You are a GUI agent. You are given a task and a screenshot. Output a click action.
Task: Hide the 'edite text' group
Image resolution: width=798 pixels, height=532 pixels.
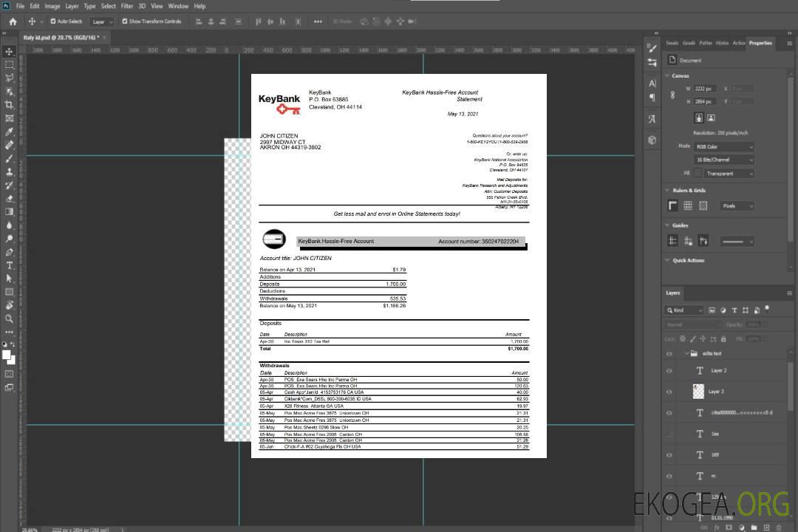pos(669,354)
